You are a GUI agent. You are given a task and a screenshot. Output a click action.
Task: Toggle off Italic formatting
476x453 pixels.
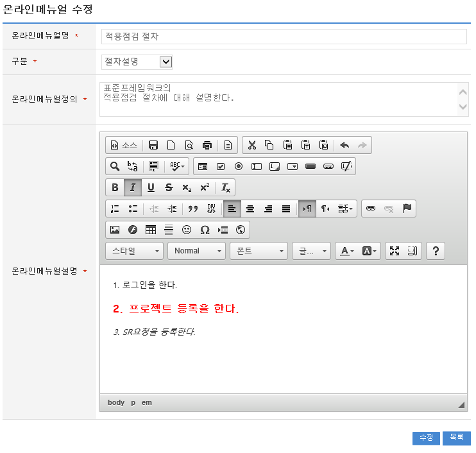tap(133, 187)
